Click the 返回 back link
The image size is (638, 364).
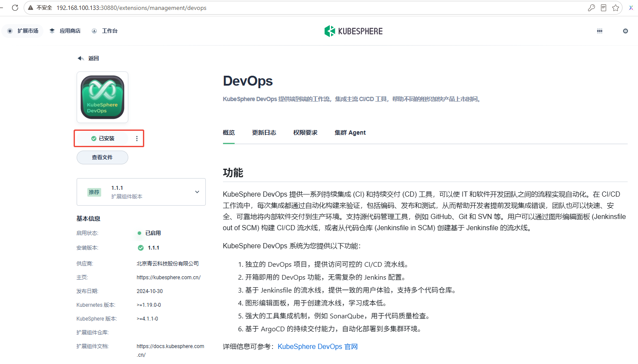coord(93,59)
